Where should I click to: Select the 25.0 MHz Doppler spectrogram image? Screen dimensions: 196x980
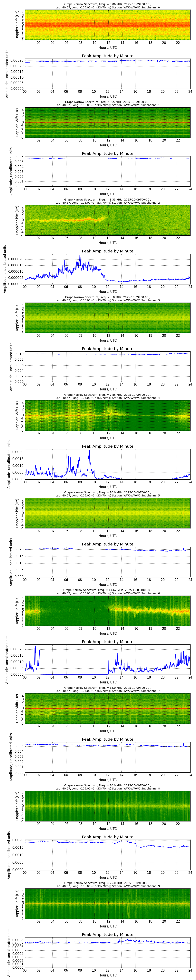pyautogui.click(x=107, y=903)
